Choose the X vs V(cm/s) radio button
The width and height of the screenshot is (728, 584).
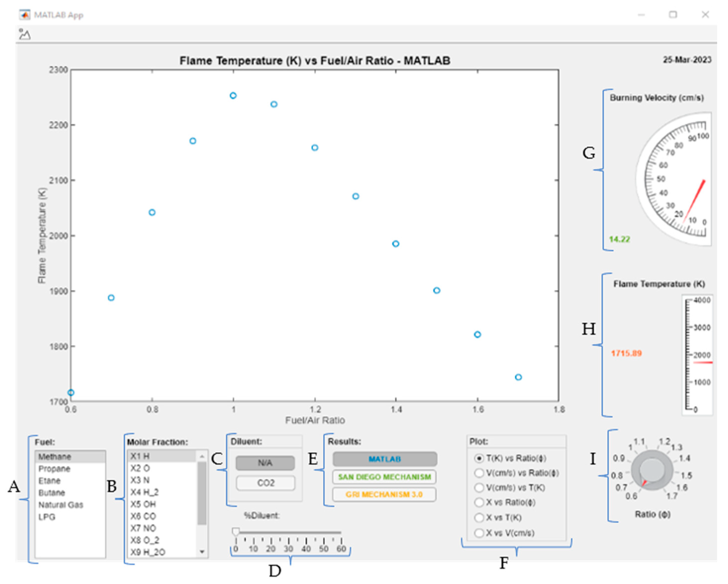click(479, 533)
